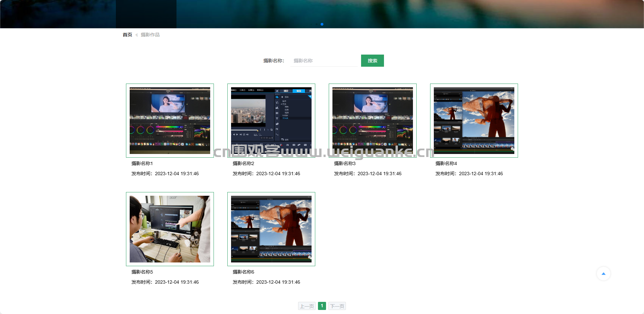Select the 摄影名称6 title text
This screenshot has width=644, height=314.
pos(244,272)
